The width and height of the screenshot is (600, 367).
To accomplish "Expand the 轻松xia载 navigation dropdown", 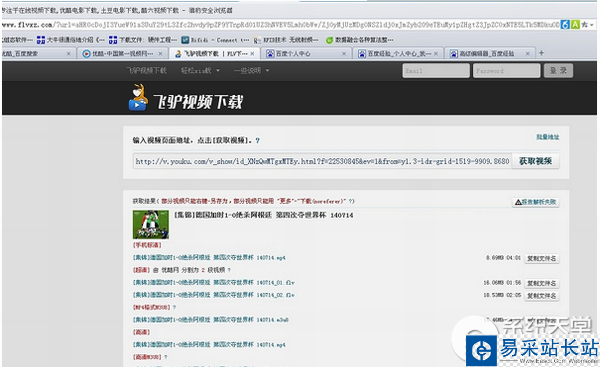I will 200,70.
